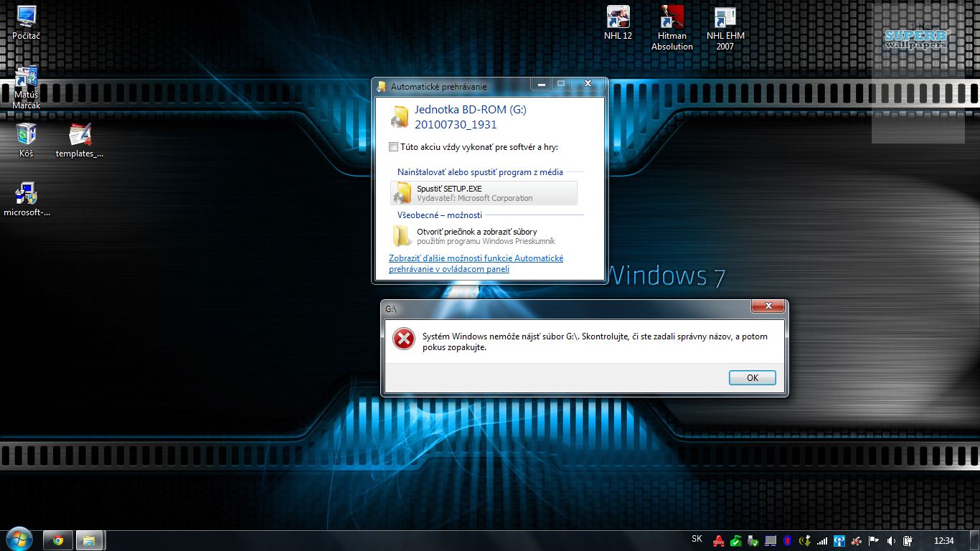Open the Windows Start menu
This screenshot has width=980, height=551.
[18, 540]
